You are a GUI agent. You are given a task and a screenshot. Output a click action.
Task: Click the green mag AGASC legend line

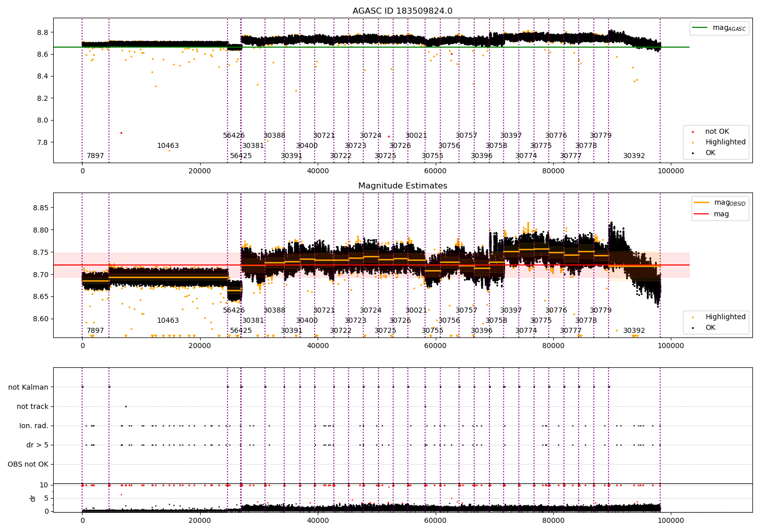coord(700,28)
